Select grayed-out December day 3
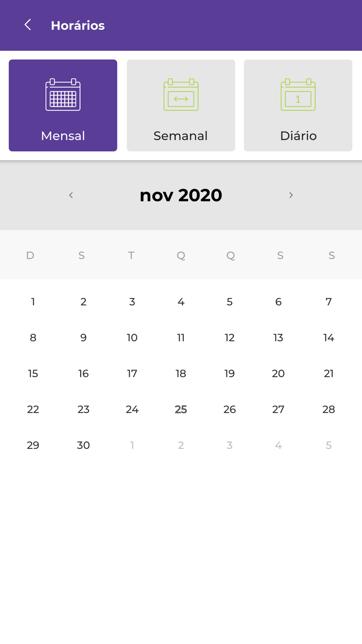 click(230, 445)
